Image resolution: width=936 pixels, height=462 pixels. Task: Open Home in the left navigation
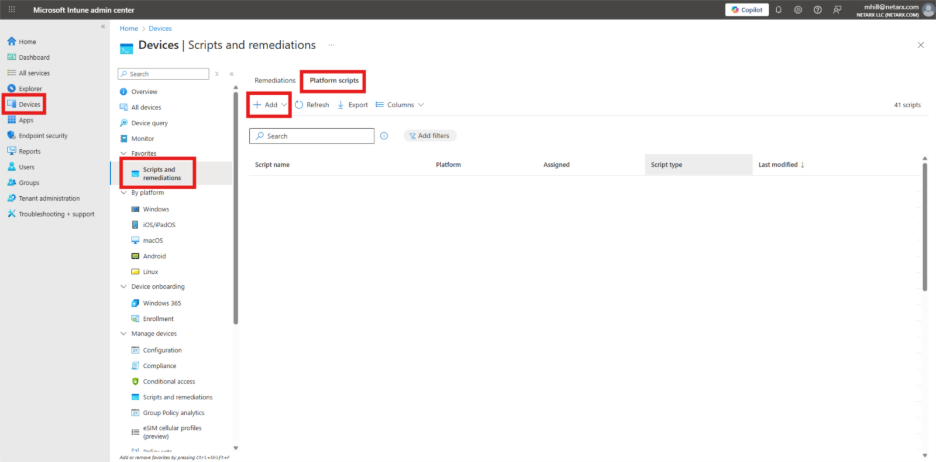pos(27,41)
